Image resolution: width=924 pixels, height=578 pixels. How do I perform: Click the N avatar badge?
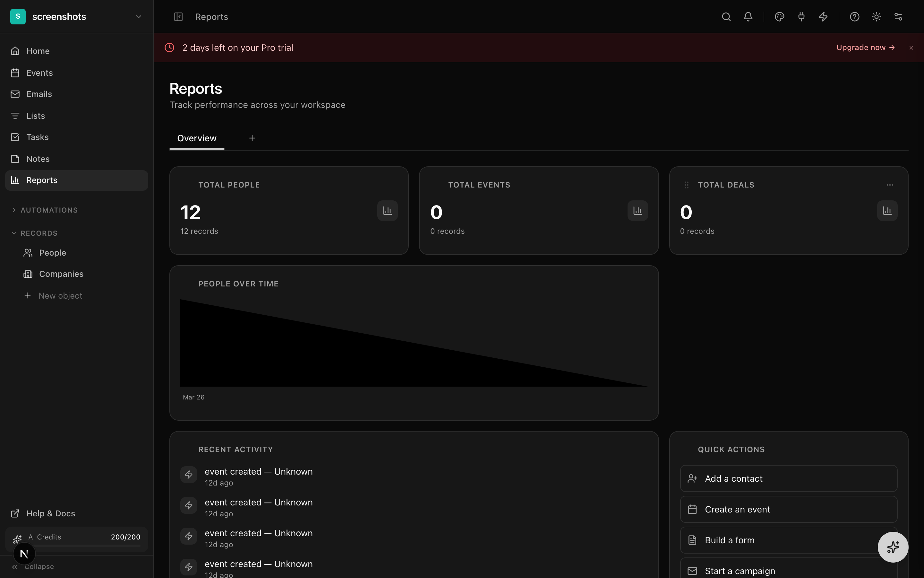click(x=24, y=554)
